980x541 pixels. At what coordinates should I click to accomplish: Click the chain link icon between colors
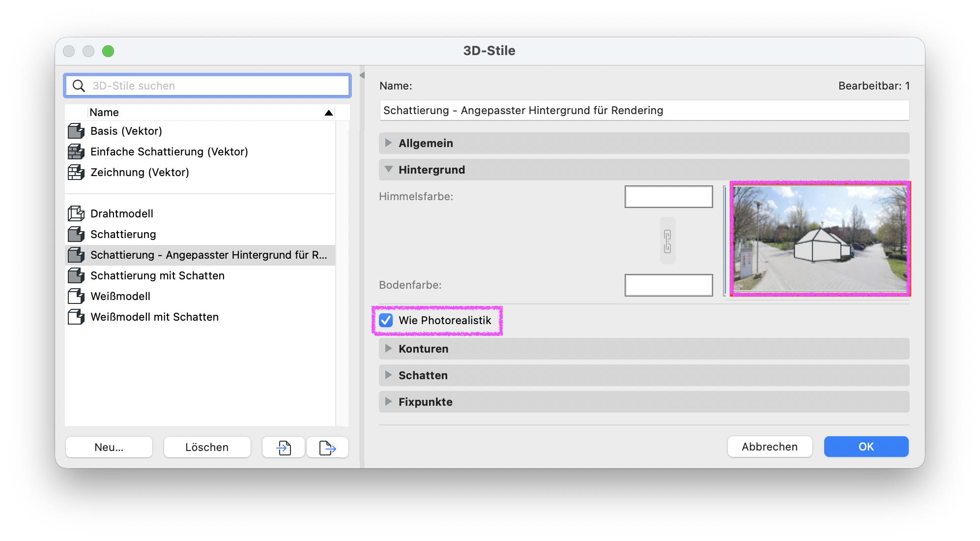(667, 241)
